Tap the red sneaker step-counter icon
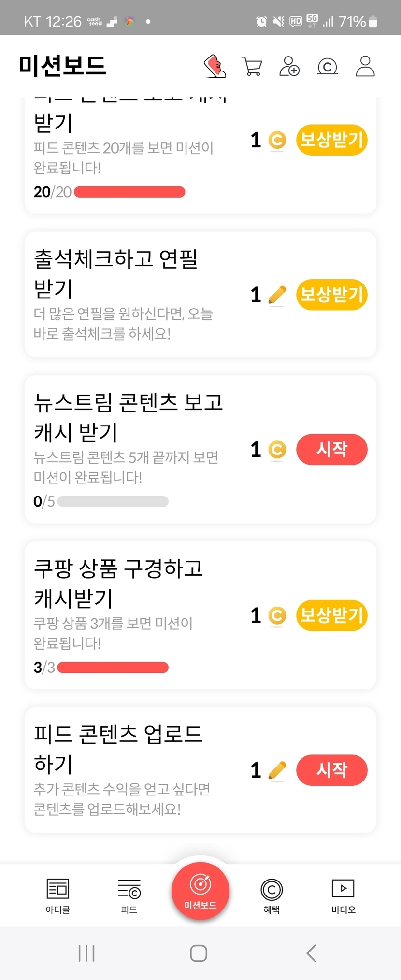The image size is (401, 980). (x=215, y=66)
